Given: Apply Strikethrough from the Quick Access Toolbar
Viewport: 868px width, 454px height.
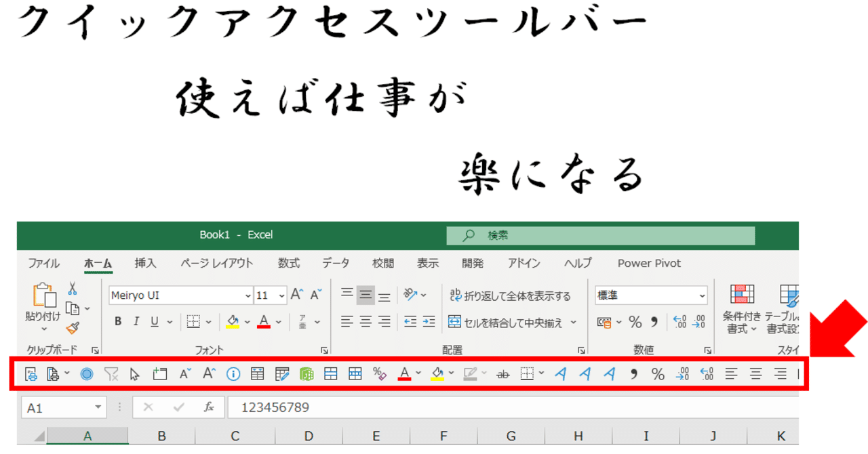Looking at the screenshot, I should pos(502,373).
